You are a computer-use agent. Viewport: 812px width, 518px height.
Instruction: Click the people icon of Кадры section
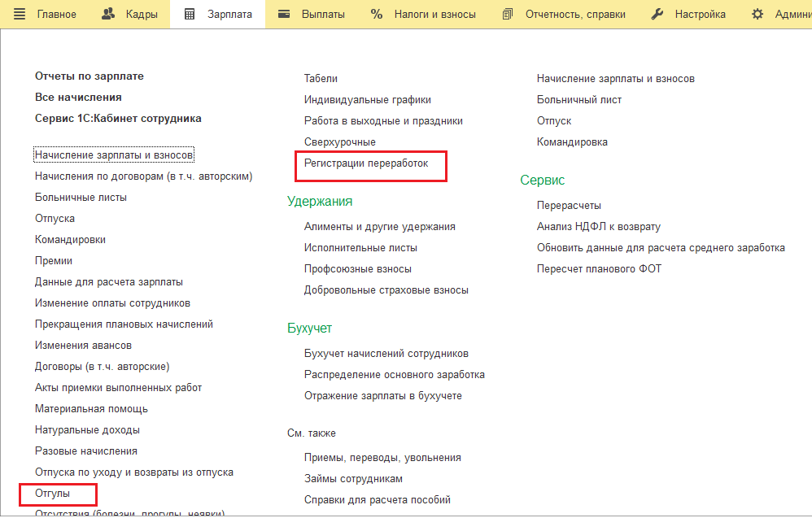click(108, 14)
